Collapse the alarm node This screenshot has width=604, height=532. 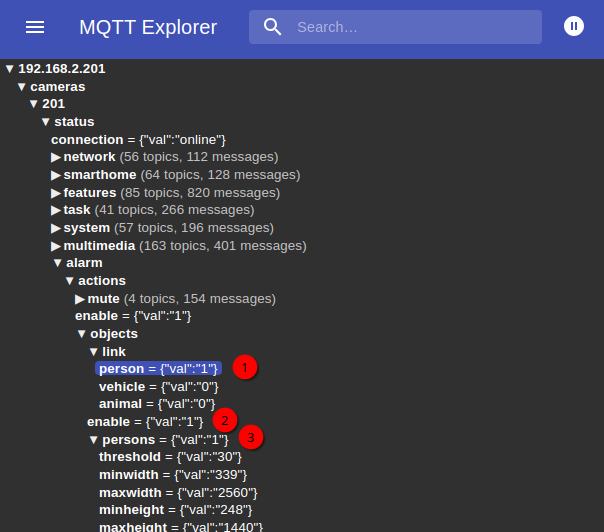(x=57, y=263)
